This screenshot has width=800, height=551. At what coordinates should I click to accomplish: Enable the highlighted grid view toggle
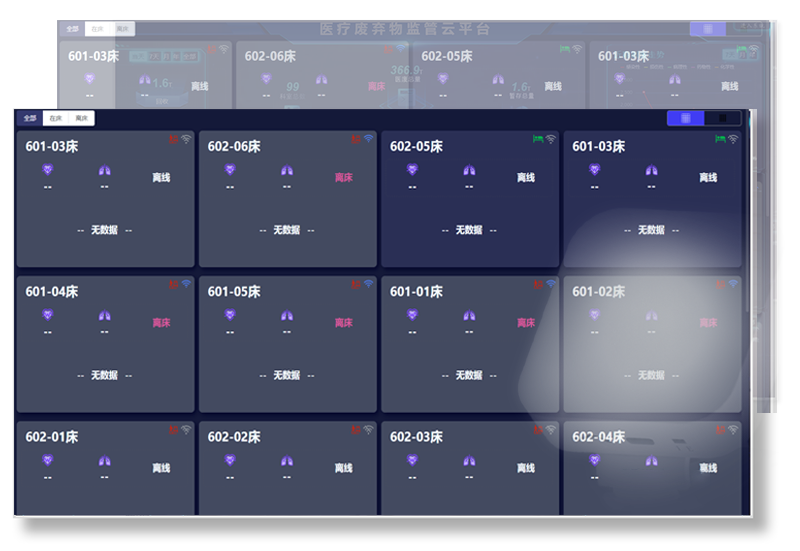click(x=686, y=118)
